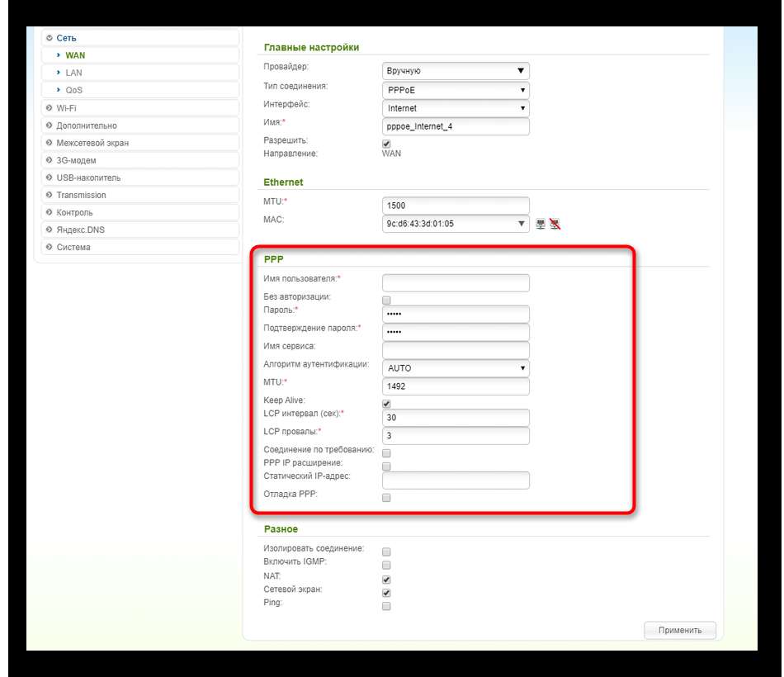This screenshot has height=677, width=784.
Task: Open the Контроль menu section
Action: point(140,212)
